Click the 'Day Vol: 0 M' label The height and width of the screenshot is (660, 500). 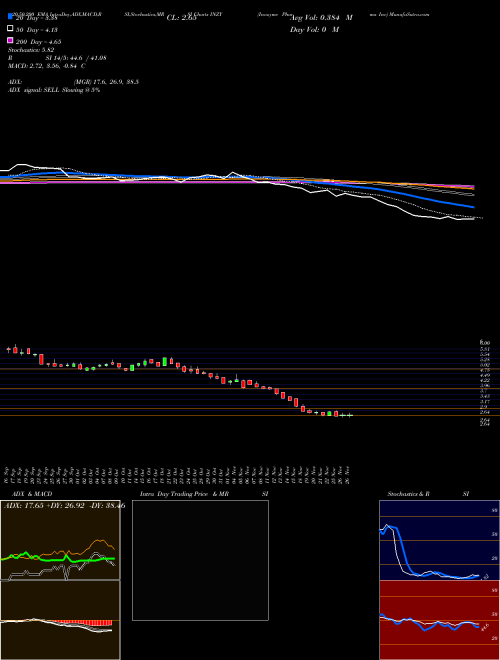click(314, 29)
